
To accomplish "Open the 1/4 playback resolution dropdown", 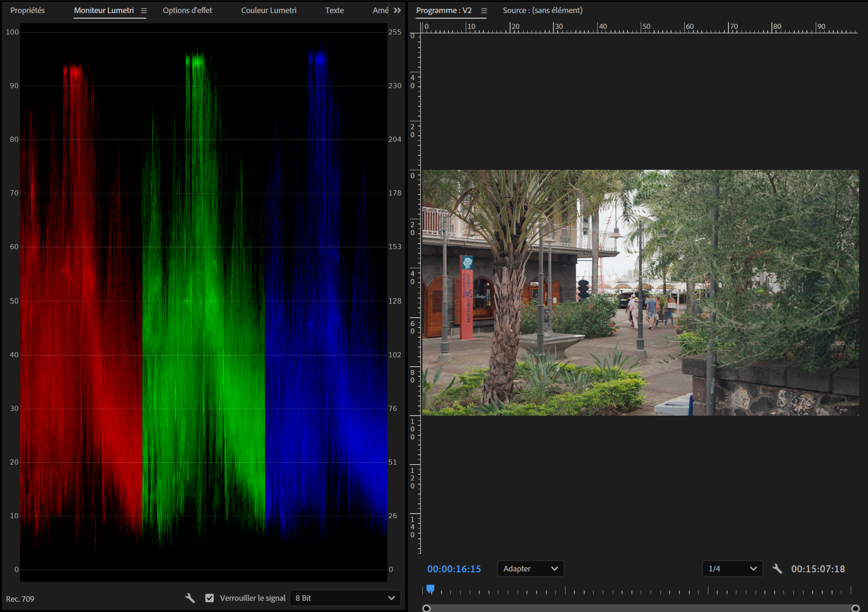I will [732, 569].
